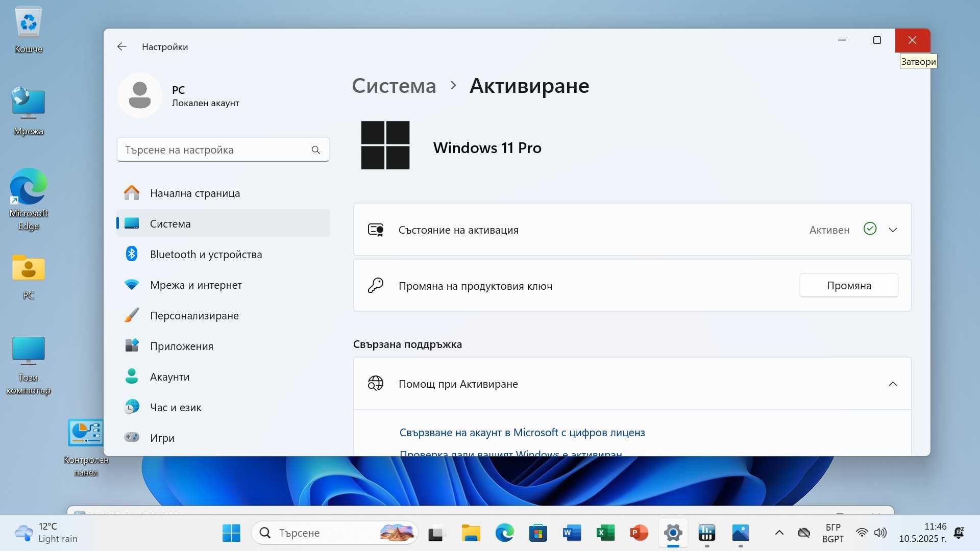Open the volume speaker tray icon
980x551 pixels.
(880, 533)
